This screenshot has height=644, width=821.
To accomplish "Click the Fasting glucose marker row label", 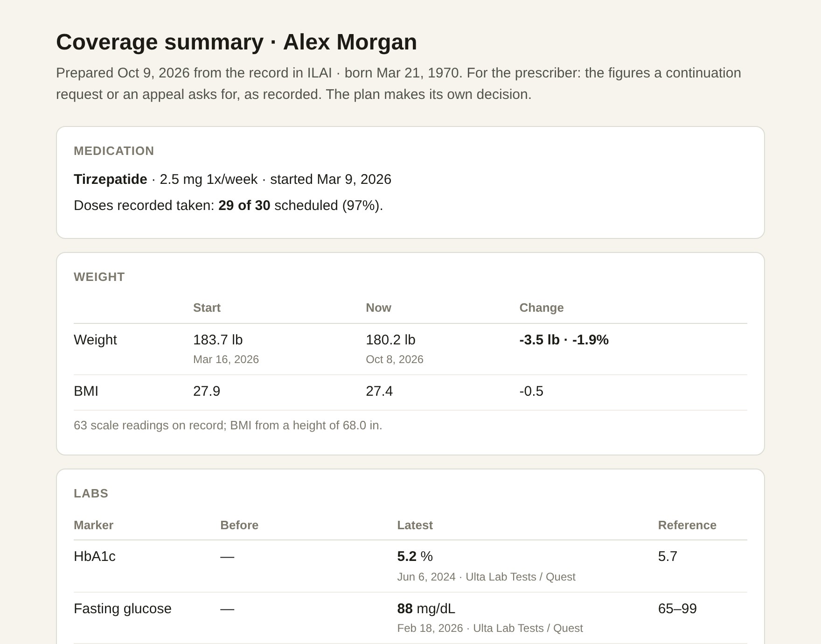I will pyautogui.click(x=123, y=609).
